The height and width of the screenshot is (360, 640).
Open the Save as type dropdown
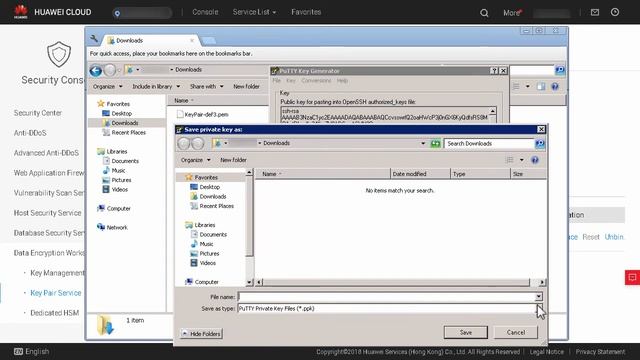(390, 309)
